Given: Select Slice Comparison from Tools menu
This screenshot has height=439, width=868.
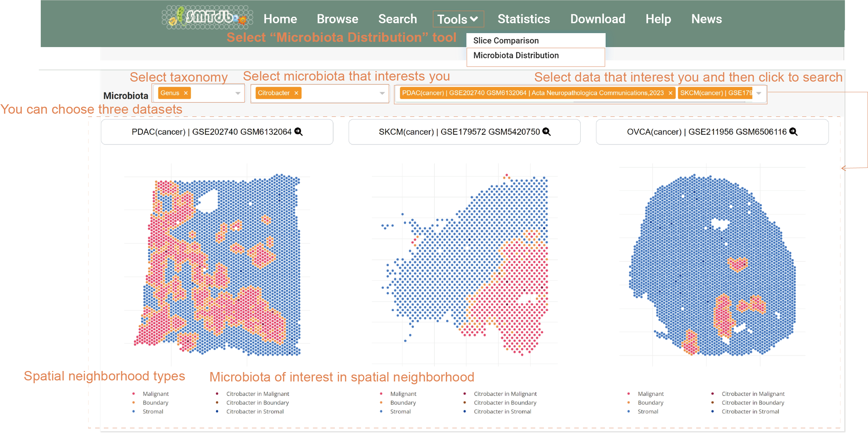Looking at the screenshot, I should point(506,40).
